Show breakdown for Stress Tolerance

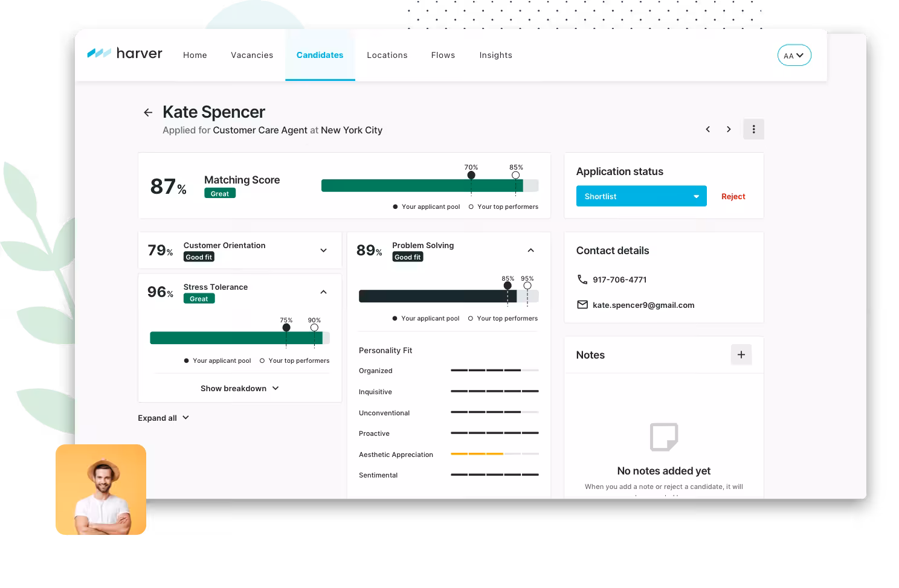click(x=240, y=388)
